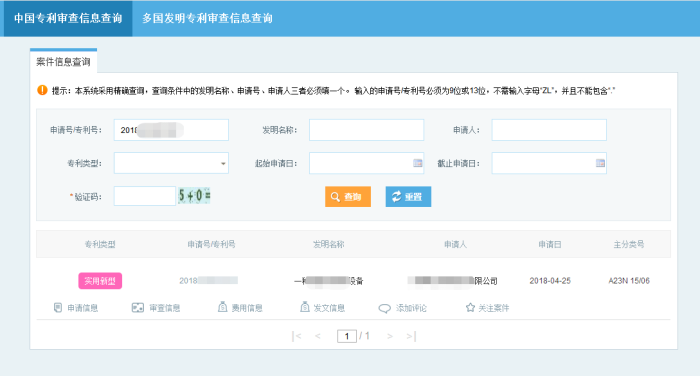Click the 添加评论 speech bubble icon
The width and height of the screenshot is (700, 376).
[x=384, y=309]
